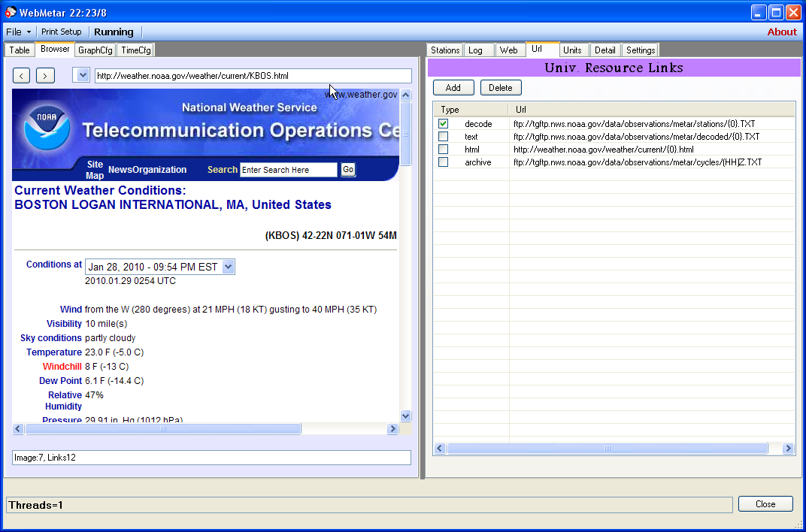Switch to the Table tab
The image size is (806, 532).
[20, 50]
